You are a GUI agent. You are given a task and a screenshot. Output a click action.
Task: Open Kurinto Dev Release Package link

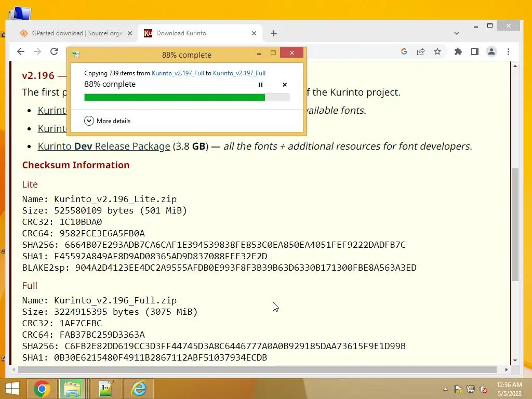(x=104, y=146)
